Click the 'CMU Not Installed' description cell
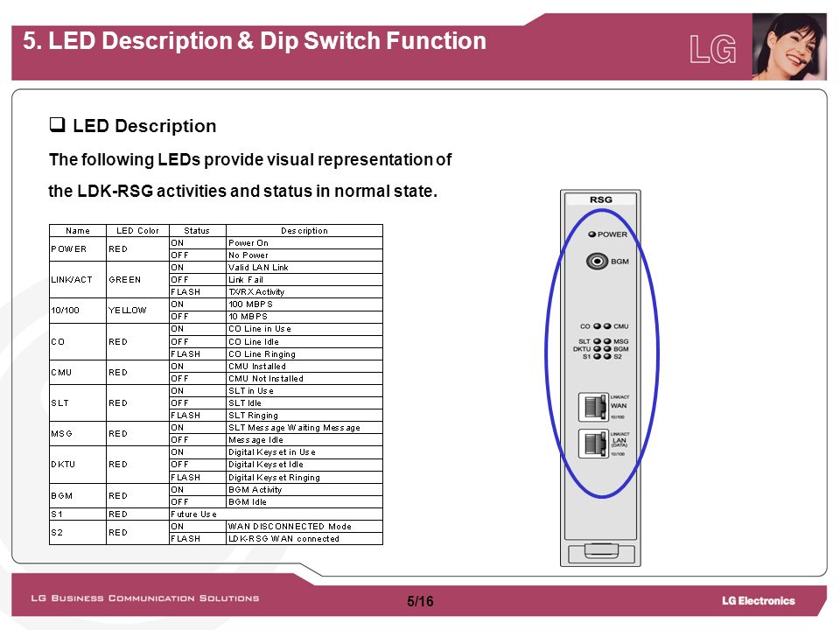The height and width of the screenshot is (630, 840). coord(304,379)
